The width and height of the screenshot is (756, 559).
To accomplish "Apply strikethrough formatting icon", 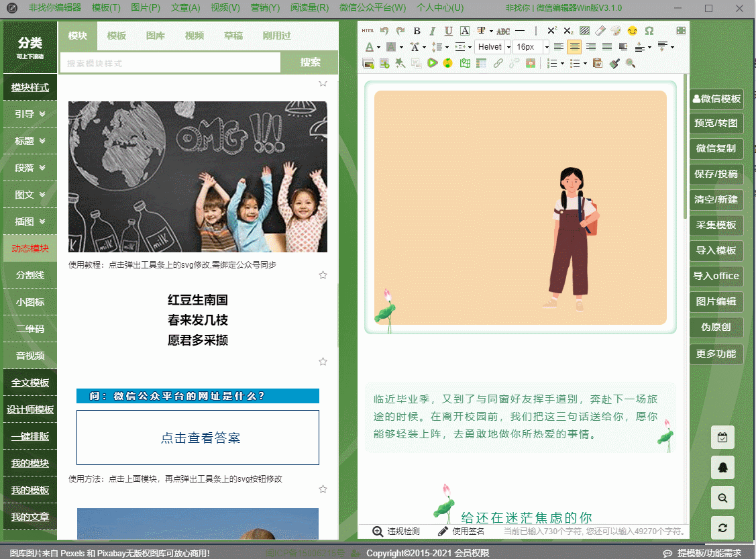I will click(503, 31).
